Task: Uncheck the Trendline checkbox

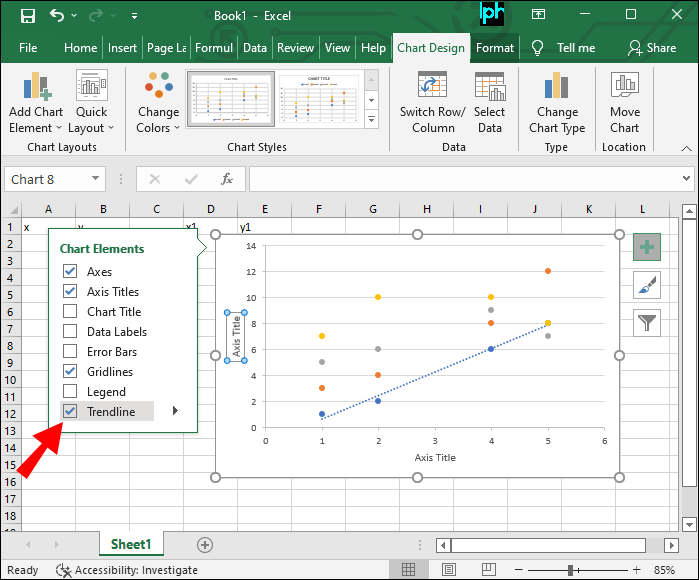Action: pyautogui.click(x=70, y=411)
